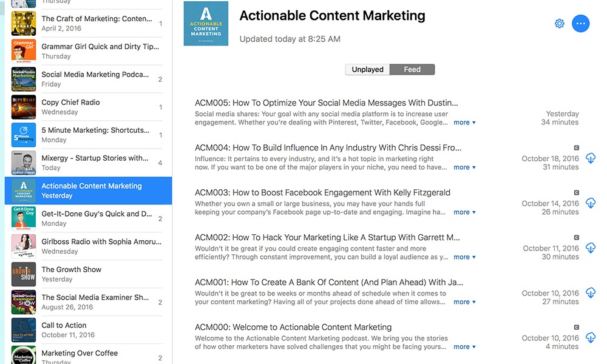Download episode ACM000 with the cloud icon
Viewport: 607px width, 364px height.
pyautogui.click(x=591, y=337)
